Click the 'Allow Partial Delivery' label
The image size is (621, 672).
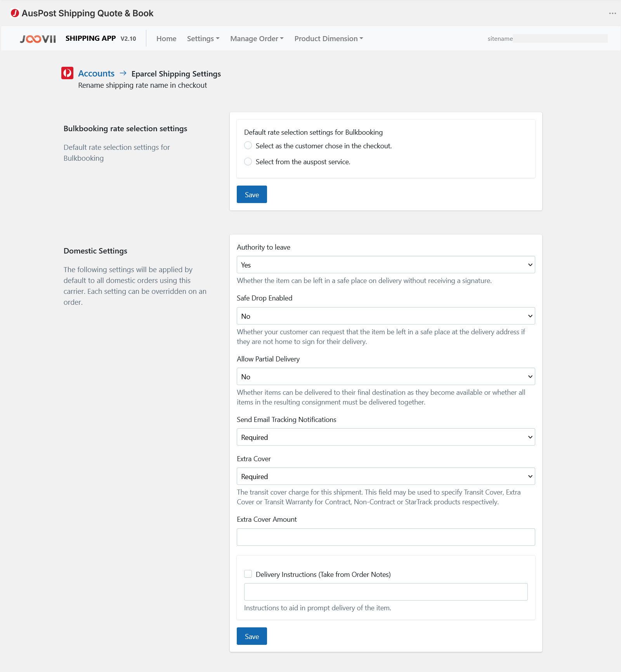[x=268, y=359]
